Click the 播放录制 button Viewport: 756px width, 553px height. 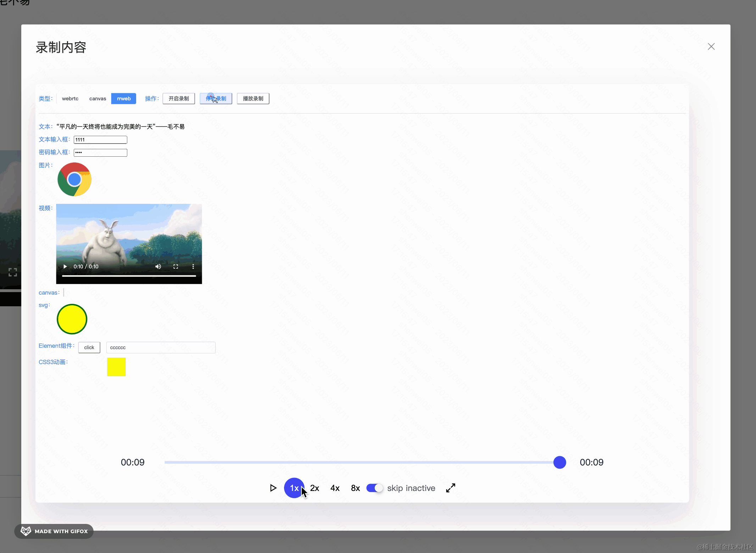pyautogui.click(x=253, y=99)
